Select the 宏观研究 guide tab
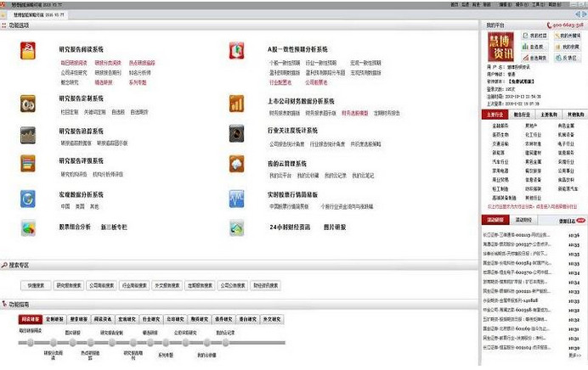The image size is (588, 370). click(x=127, y=319)
